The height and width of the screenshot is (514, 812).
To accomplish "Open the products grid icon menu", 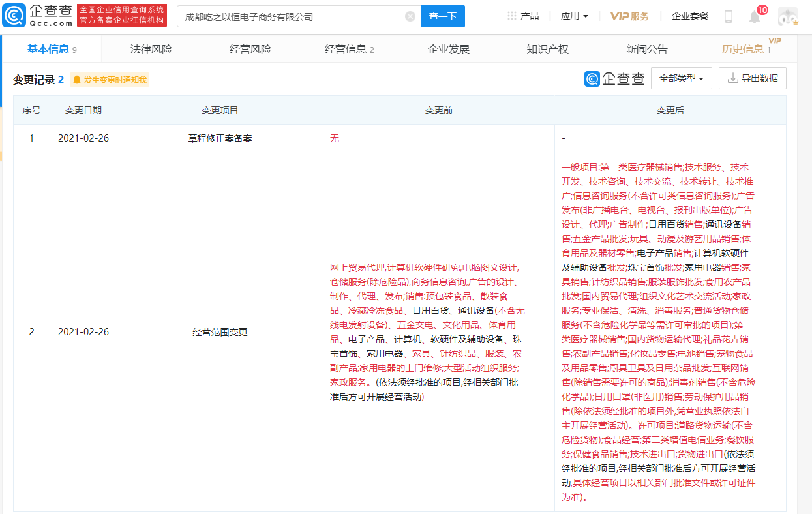I will coord(511,16).
